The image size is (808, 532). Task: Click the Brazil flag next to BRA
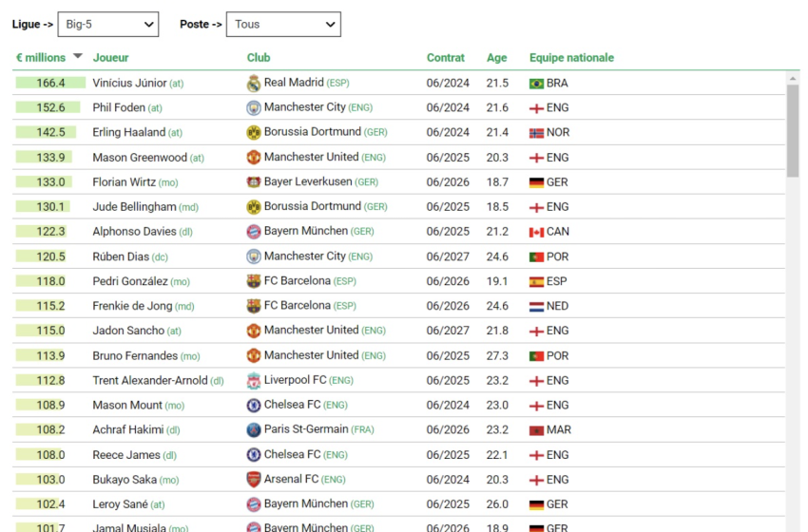(x=536, y=84)
